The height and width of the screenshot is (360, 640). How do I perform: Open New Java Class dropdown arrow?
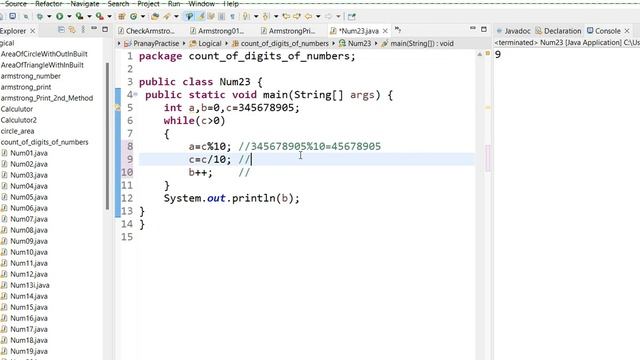click(143, 16)
